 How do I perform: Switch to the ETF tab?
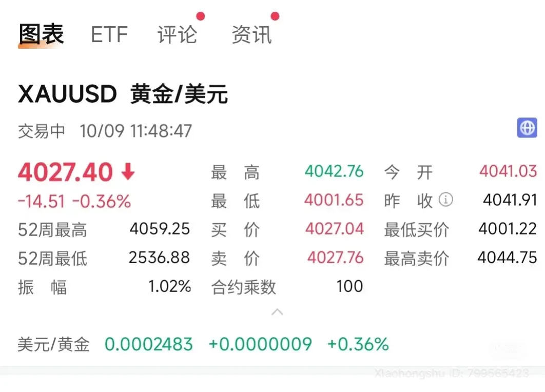pyautogui.click(x=109, y=35)
